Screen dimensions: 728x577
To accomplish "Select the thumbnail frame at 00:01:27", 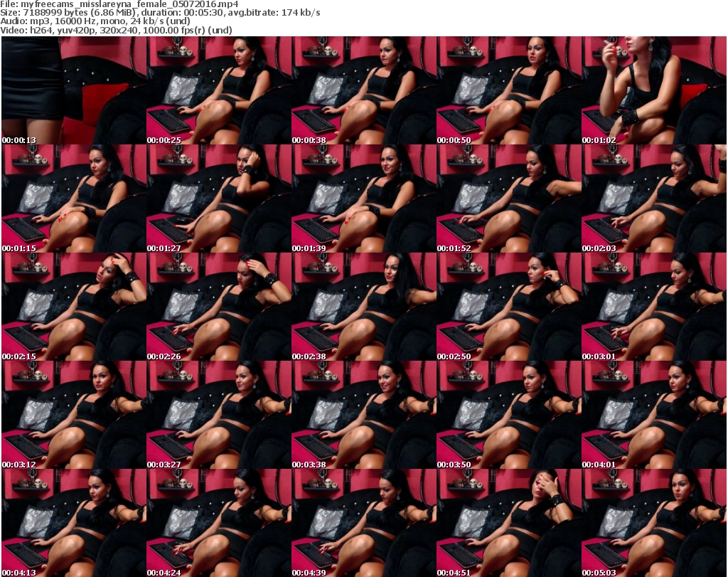I will (219, 198).
